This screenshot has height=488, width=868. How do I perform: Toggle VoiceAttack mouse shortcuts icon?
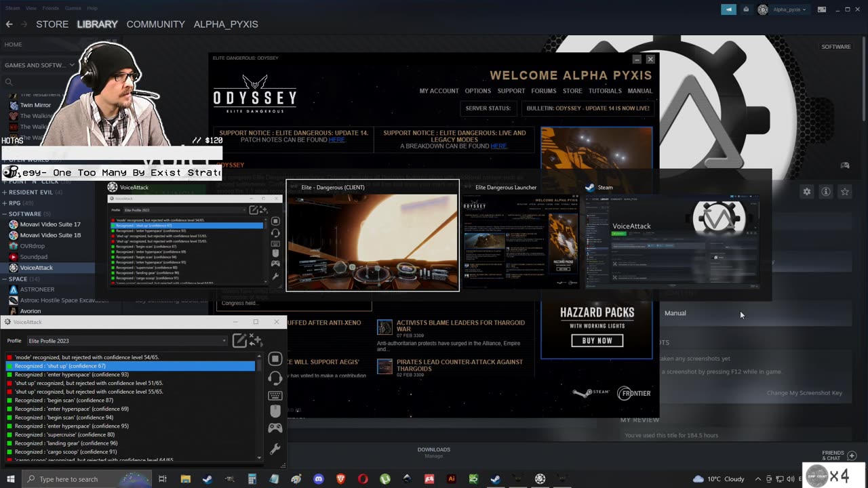point(275,411)
